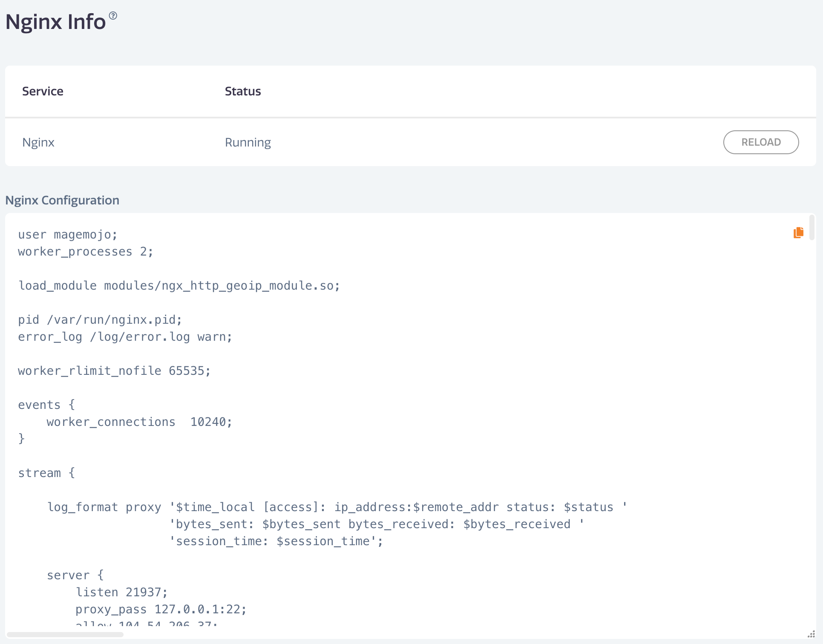Click the 'log_format proxy' line

[337, 507]
